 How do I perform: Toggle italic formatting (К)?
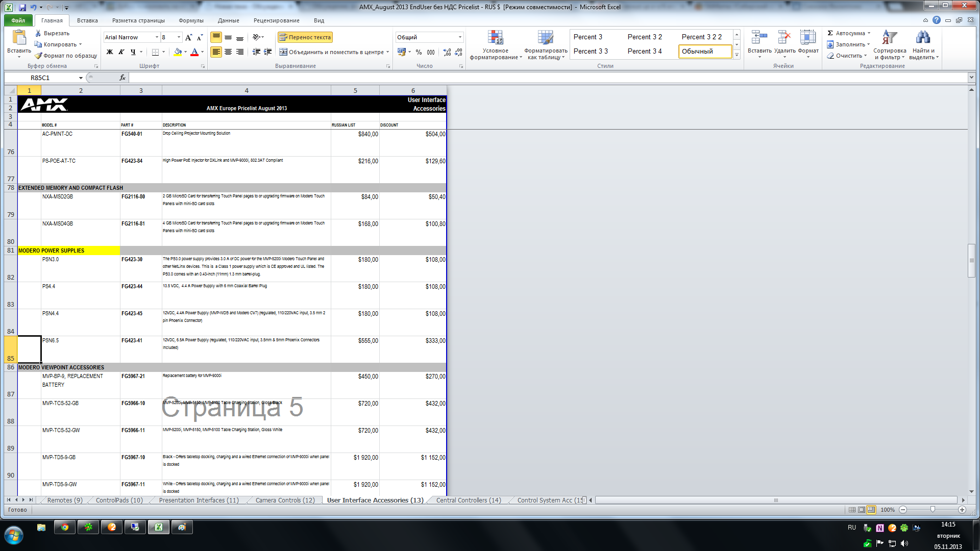(x=121, y=52)
